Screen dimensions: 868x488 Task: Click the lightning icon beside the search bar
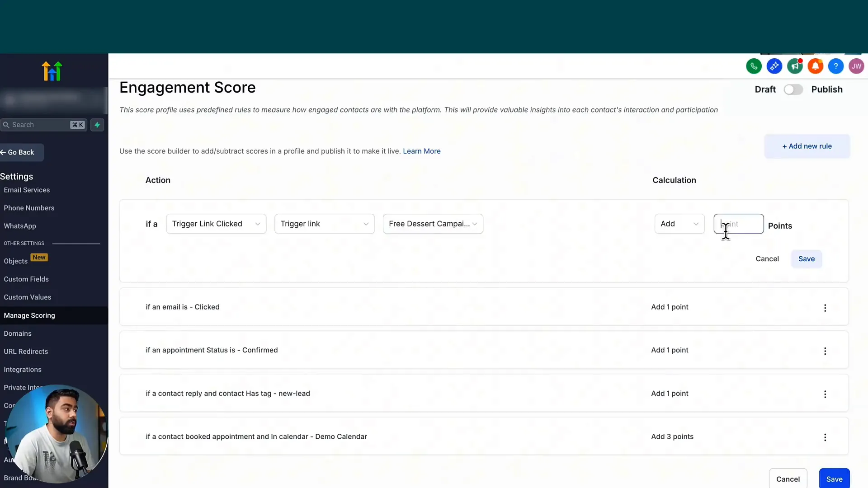[97, 125]
